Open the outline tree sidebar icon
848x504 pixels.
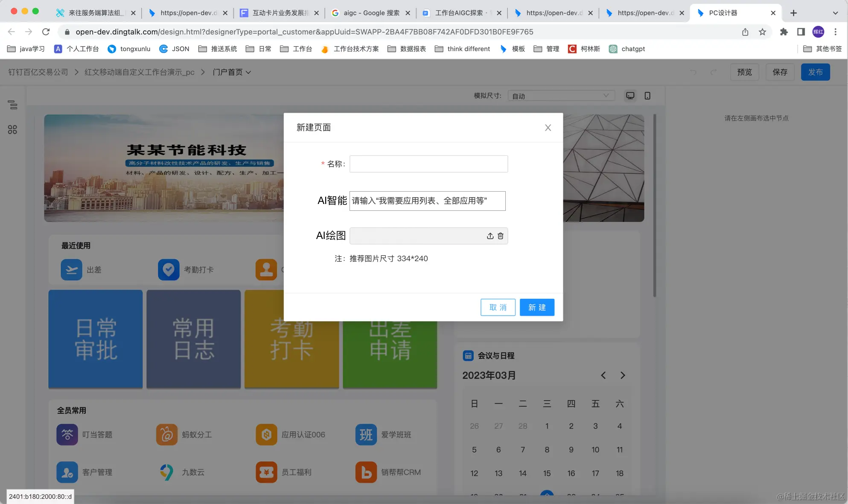tap(12, 105)
